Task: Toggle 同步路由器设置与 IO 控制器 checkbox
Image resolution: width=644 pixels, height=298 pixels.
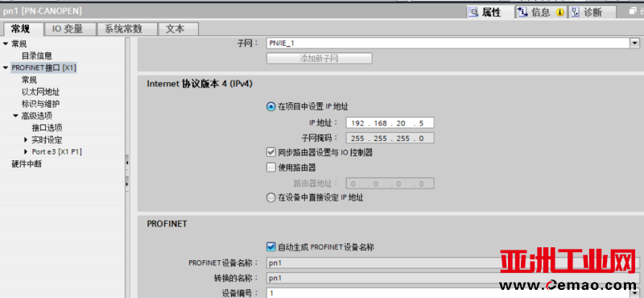Action: pos(270,152)
